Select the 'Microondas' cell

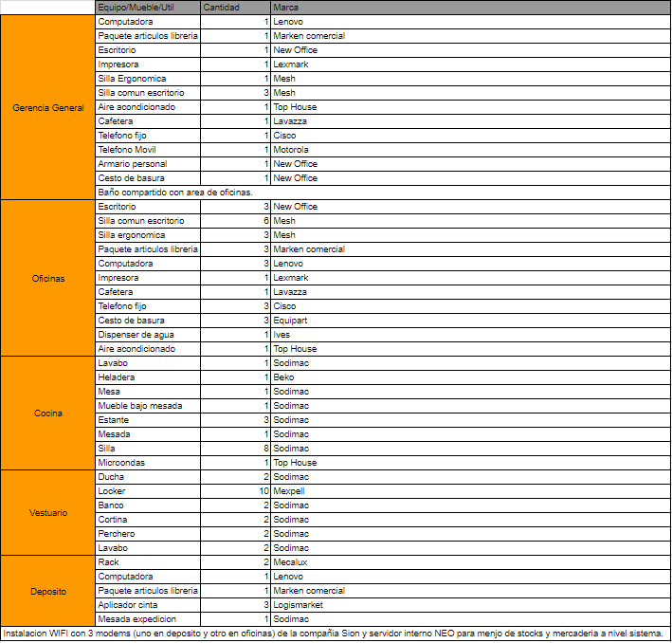(x=148, y=463)
